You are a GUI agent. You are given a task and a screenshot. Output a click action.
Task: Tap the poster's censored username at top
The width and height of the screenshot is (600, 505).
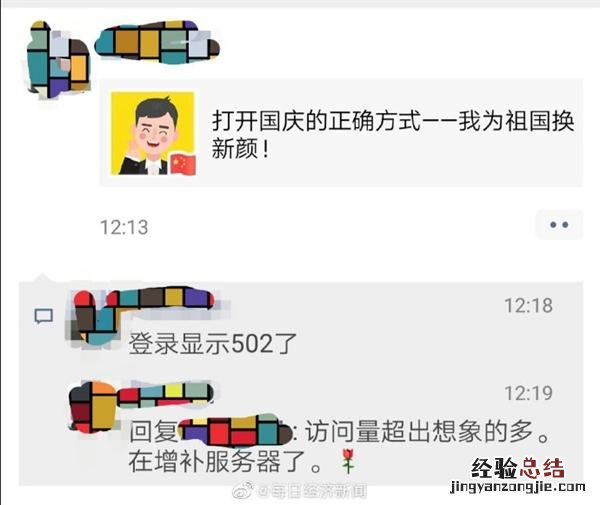point(157,41)
